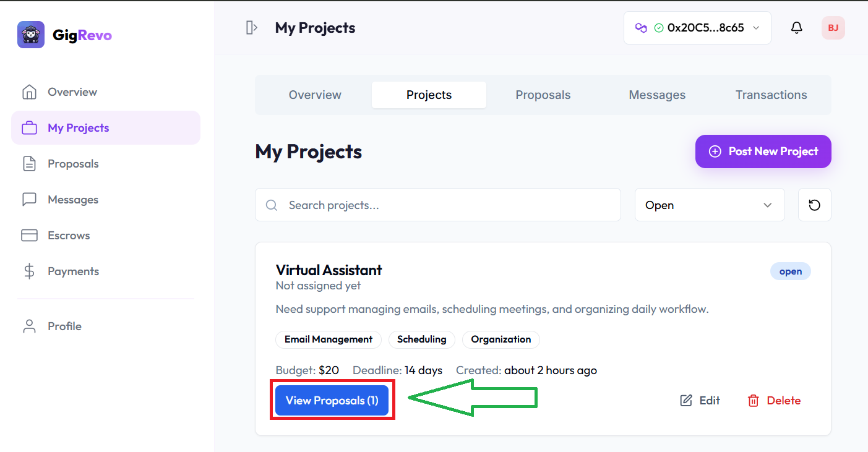This screenshot has width=868, height=452.
Task: Open the BJ profile avatar
Action: pyautogui.click(x=833, y=27)
